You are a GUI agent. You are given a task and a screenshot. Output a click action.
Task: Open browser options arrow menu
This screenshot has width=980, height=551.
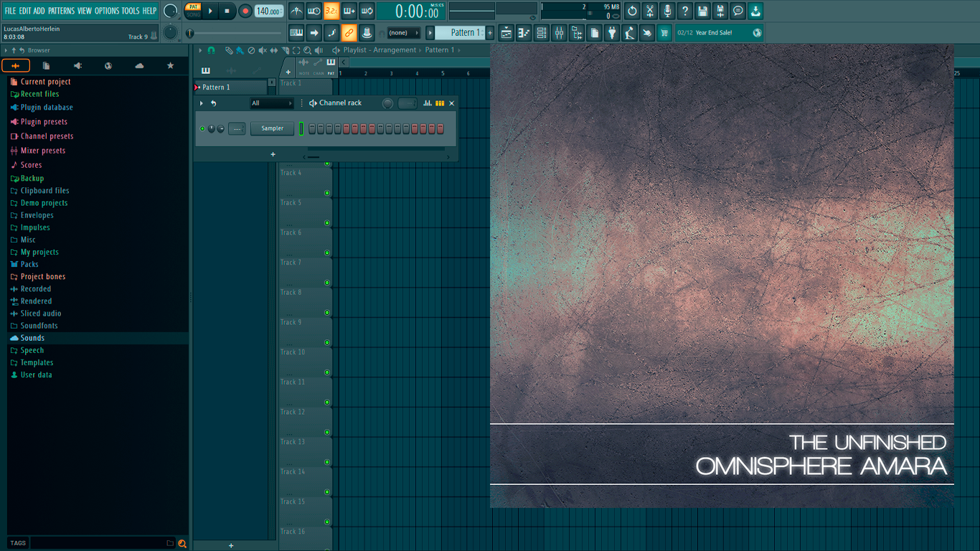(6, 50)
